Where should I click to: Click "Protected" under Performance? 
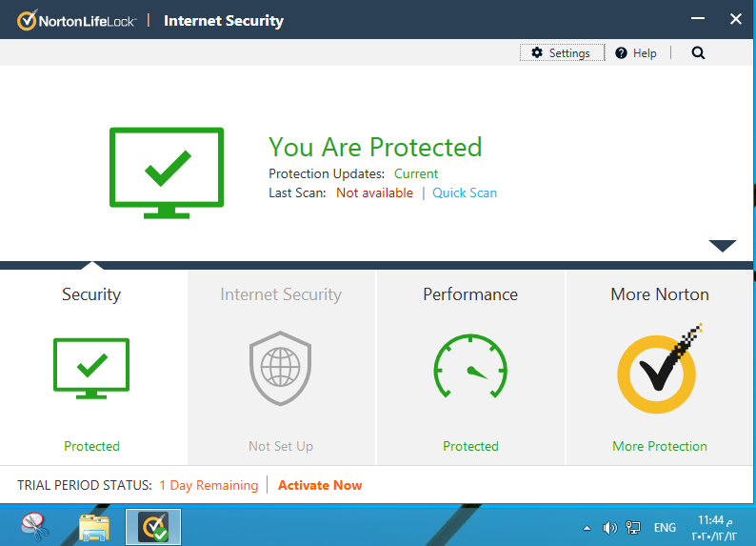[x=470, y=446]
